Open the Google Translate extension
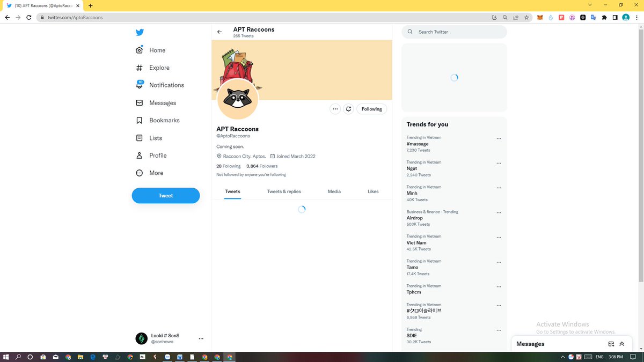This screenshot has width=644, height=362. [x=594, y=17]
